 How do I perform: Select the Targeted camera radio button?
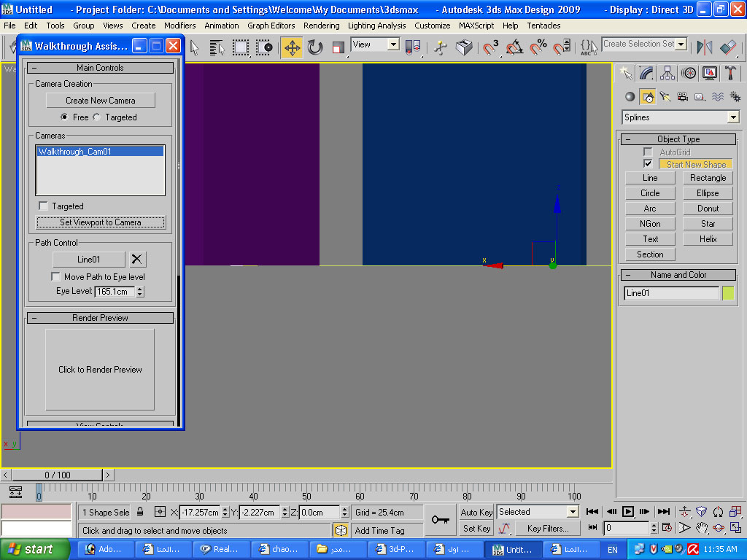[97, 117]
